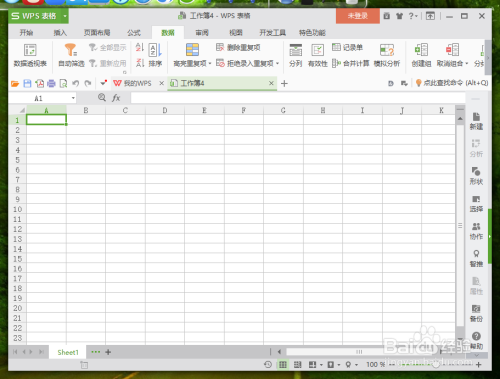The image size is (500, 379).
Task: Redo the last action
Action: [88, 83]
